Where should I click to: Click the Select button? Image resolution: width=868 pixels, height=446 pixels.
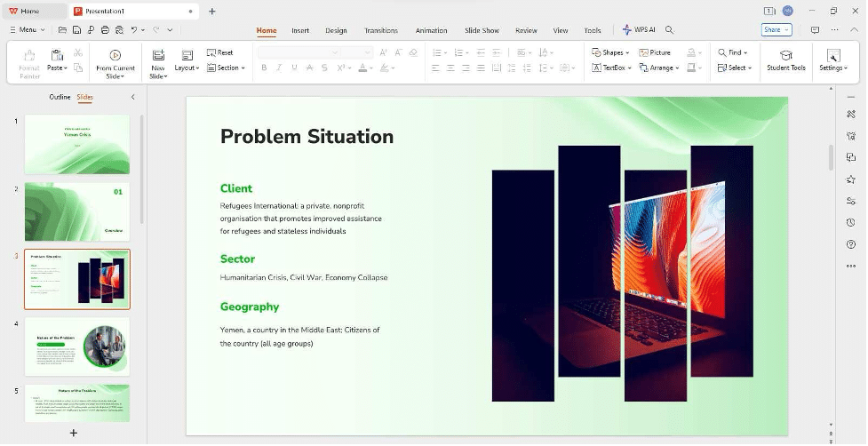click(x=735, y=68)
